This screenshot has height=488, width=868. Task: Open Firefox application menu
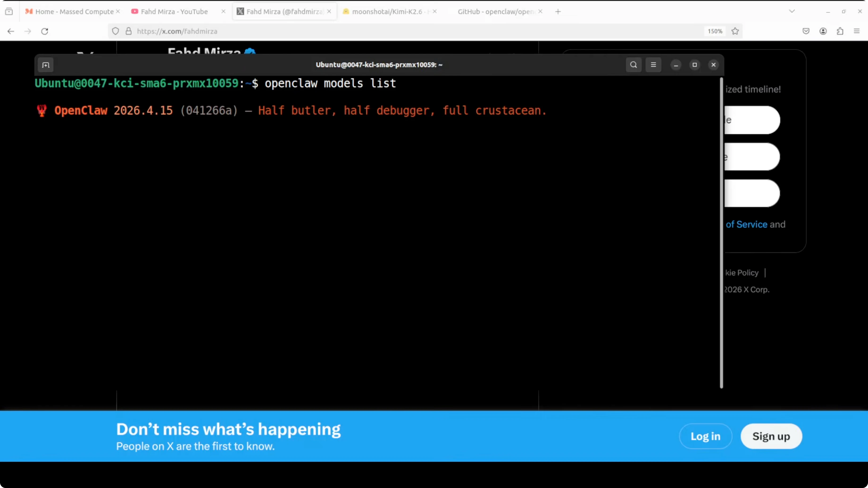[x=856, y=31]
